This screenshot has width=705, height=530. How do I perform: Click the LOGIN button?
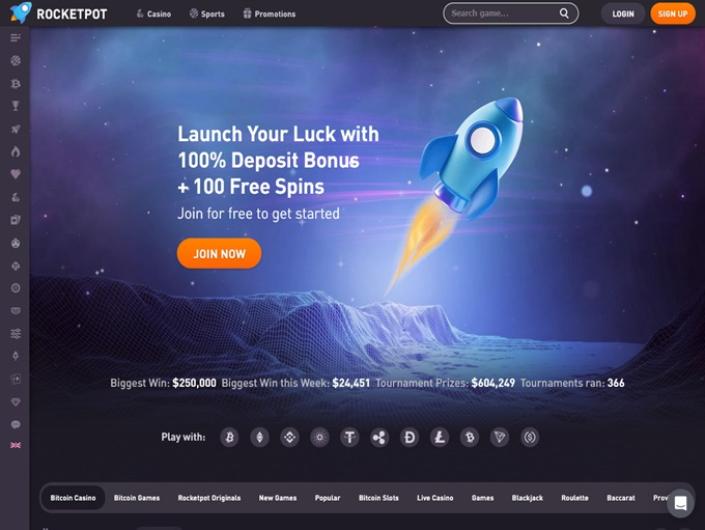[x=623, y=14]
